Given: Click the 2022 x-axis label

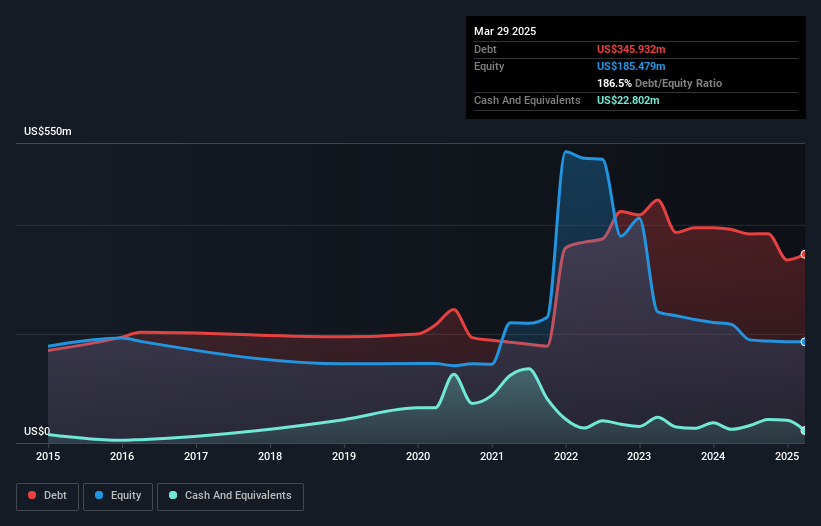Looking at the screenshot, I should tap(566, 456).
